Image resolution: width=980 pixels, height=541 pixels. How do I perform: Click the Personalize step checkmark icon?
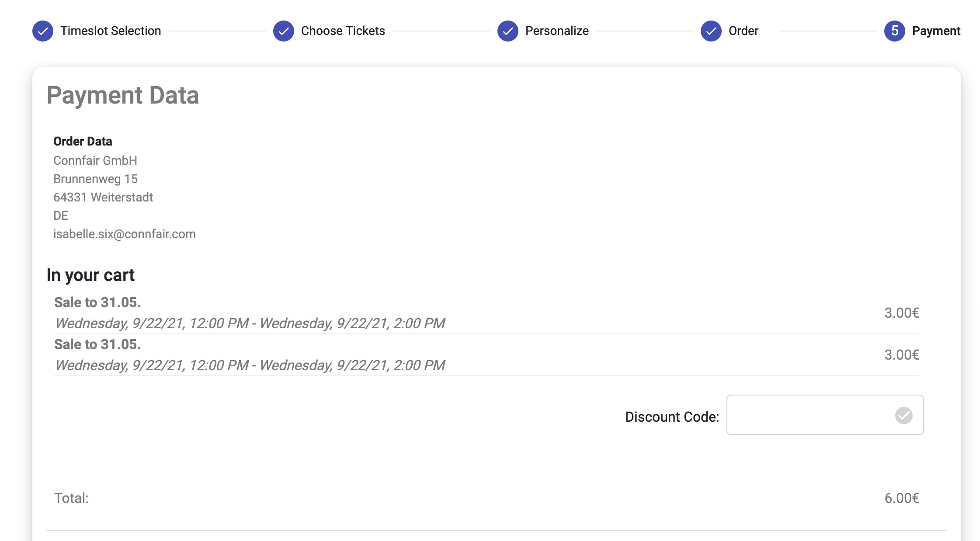508,31
